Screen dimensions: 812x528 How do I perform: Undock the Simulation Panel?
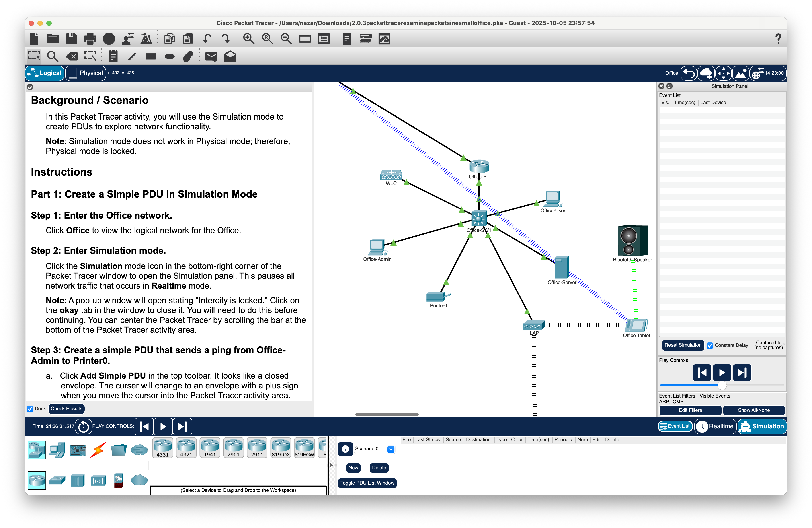tap(669, 86)
